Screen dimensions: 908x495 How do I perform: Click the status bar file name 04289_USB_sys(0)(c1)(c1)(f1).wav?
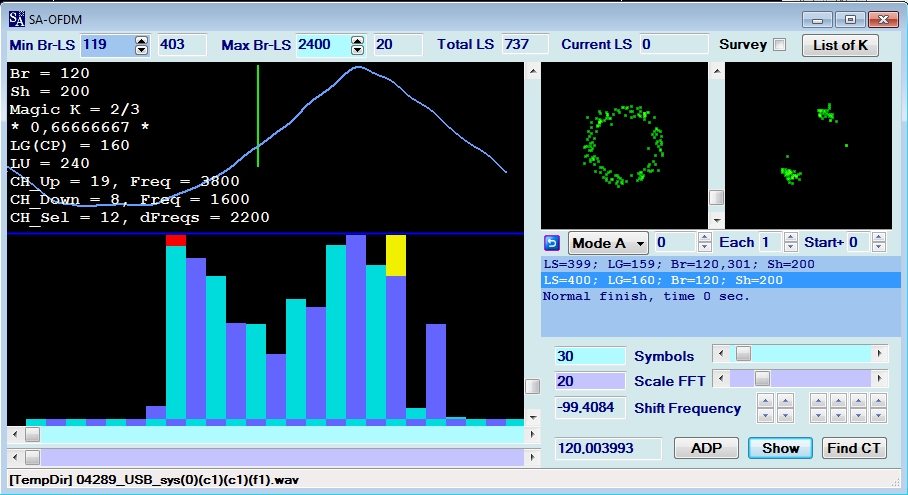point(188,480)
